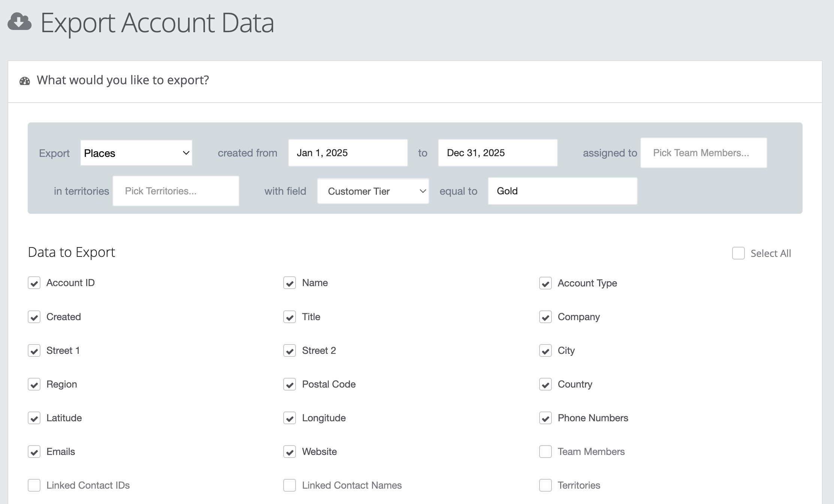This screenshot has height=504, width=834.
Task: Open the Pick Team Members selector
Action: (x=704, y=153)
